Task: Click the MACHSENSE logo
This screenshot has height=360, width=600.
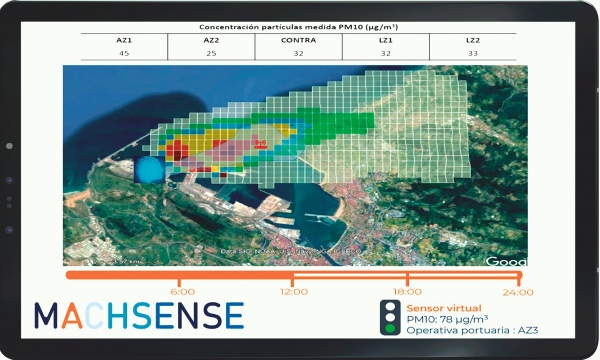Action: pyautogui.click(x=139, y=316)
